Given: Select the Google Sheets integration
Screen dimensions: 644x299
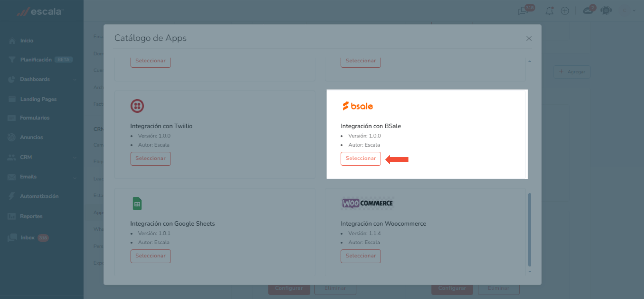Looking at the screenshot, I should (150, 256).
